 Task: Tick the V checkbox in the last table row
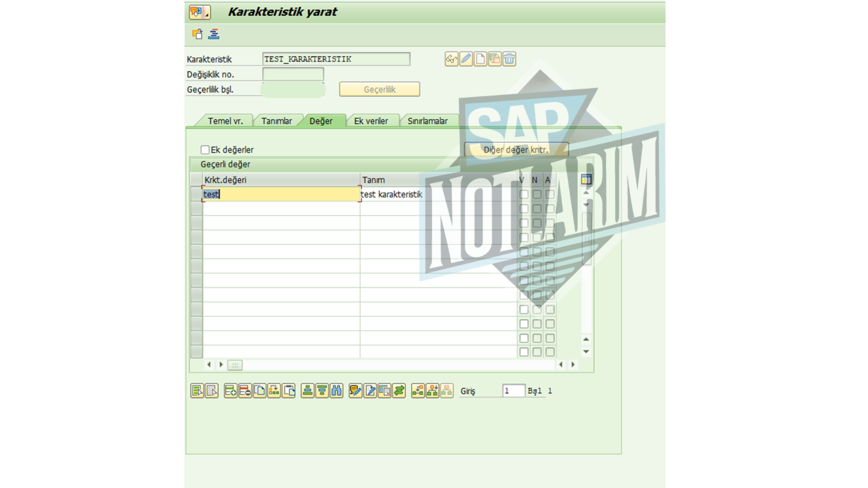click(524, 352)
